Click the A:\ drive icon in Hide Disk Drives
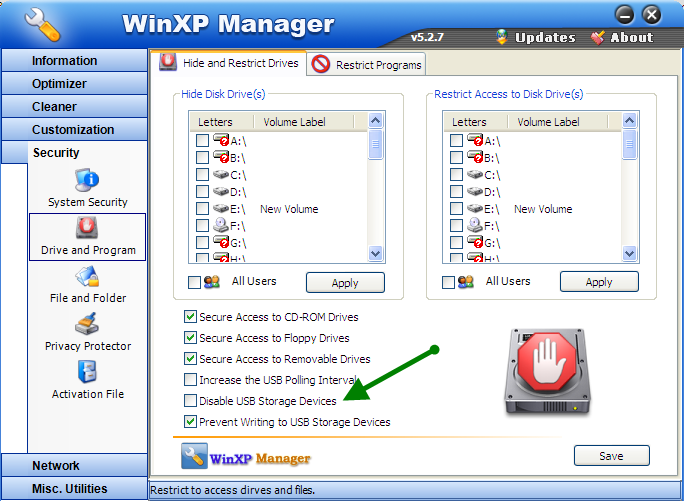The height and width of the screenshot is (501, 684). [x=221, y=141]
